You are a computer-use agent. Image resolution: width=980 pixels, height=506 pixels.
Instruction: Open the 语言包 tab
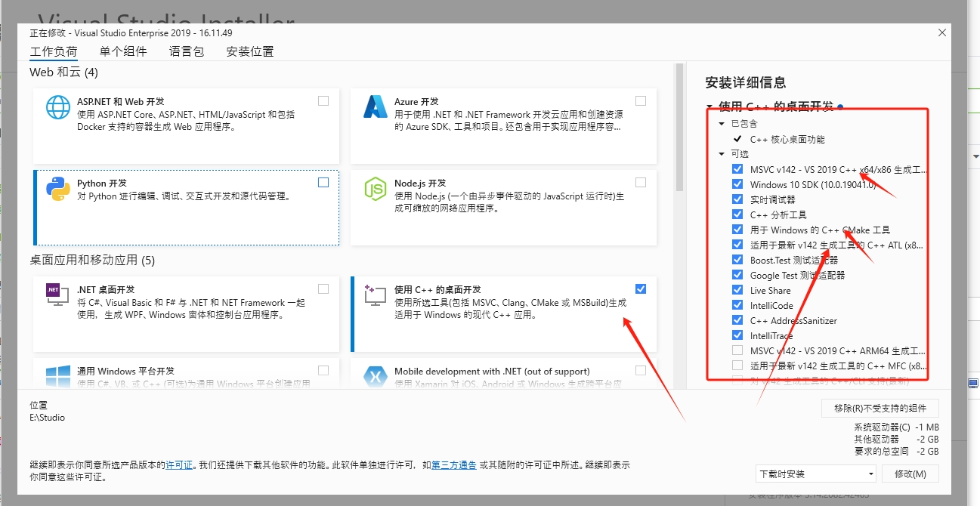187,52
